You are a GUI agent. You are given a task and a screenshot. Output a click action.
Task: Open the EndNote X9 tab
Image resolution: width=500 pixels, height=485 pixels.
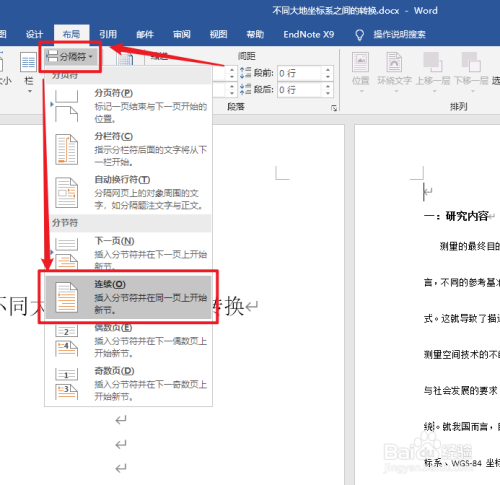click(x=309, y=34)
